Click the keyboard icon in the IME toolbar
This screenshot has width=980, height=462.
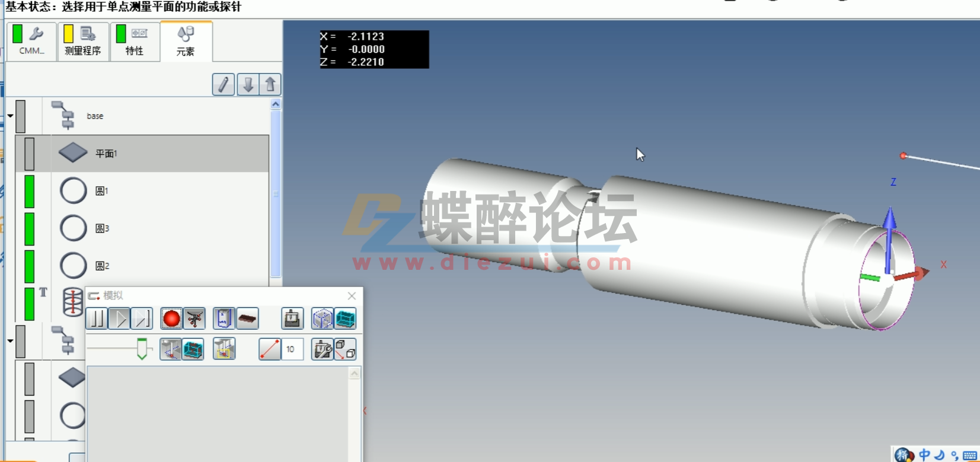click(x=971, y=455)
